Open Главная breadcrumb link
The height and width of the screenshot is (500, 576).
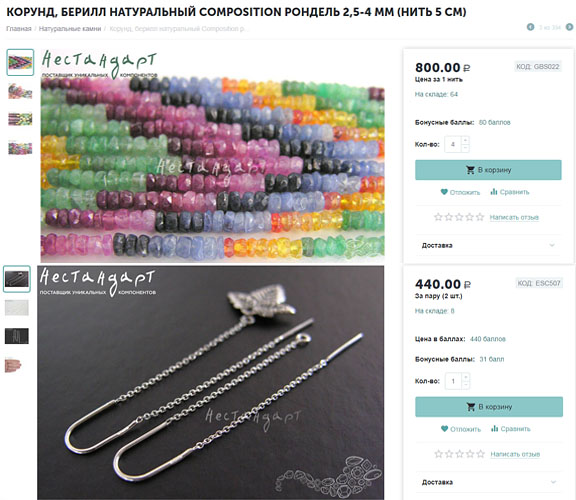tap(18, 29)
